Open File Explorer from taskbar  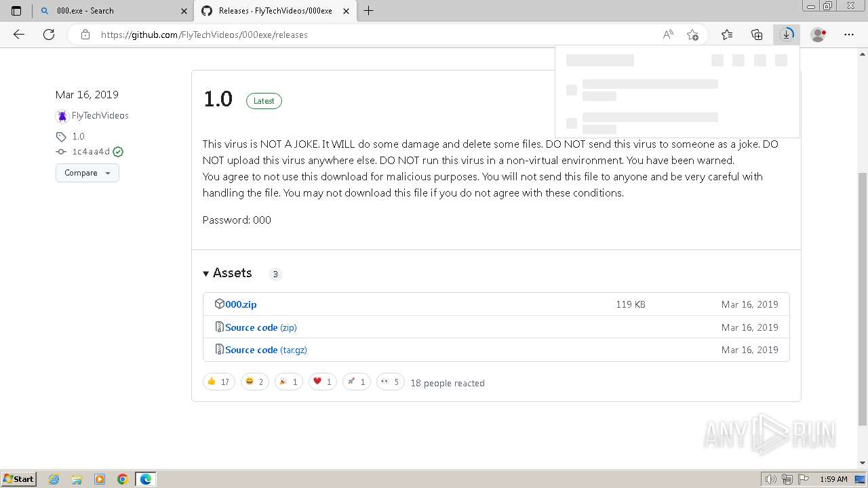[77, 479]
